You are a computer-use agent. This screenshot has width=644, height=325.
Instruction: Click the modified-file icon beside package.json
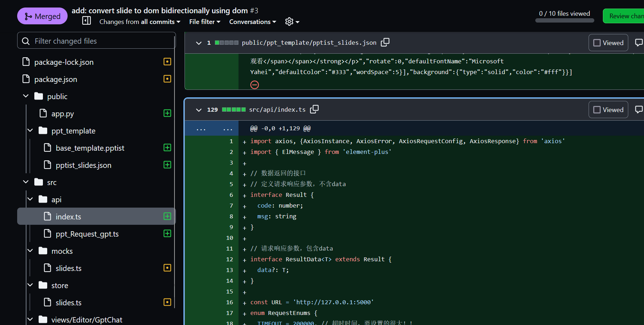coord(167,79)
